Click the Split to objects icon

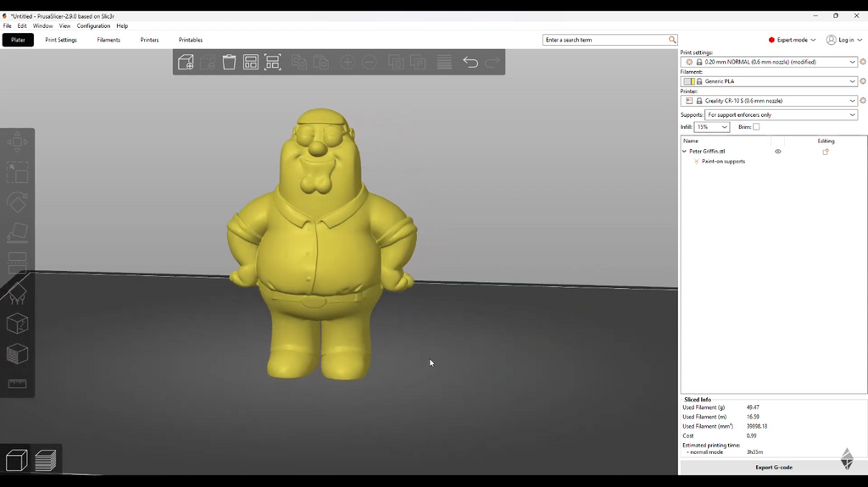(x=396, y=62)
